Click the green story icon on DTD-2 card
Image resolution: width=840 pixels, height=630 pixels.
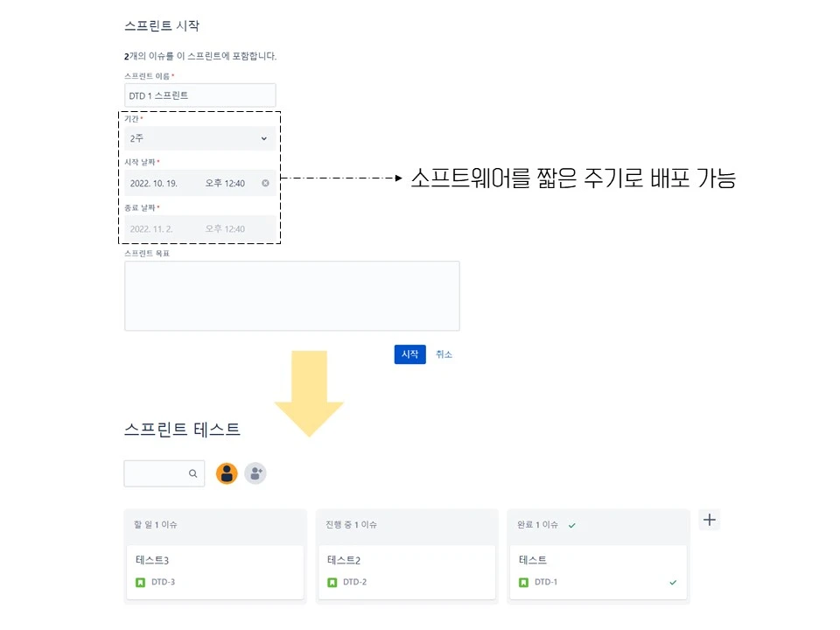(x=330, y=582)
